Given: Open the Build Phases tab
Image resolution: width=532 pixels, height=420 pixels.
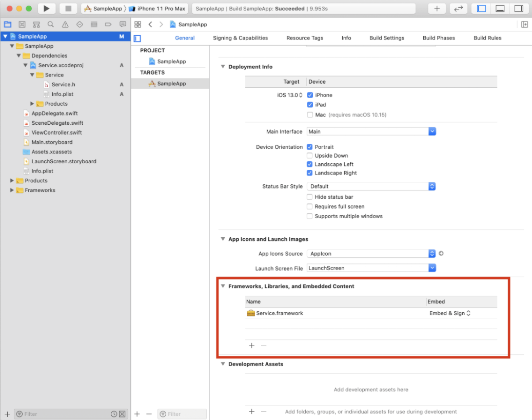Looking at the screenshot, I should [439, 38].
